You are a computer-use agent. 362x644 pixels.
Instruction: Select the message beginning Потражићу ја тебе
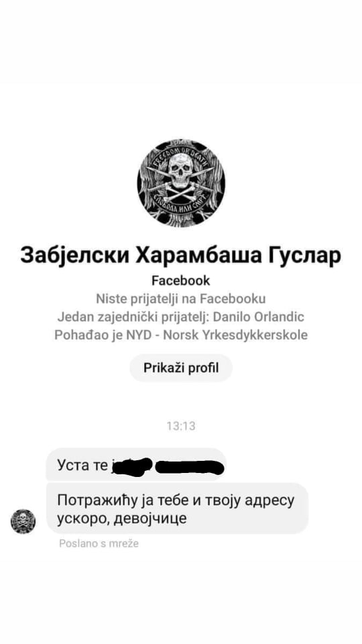pos(177,508)
